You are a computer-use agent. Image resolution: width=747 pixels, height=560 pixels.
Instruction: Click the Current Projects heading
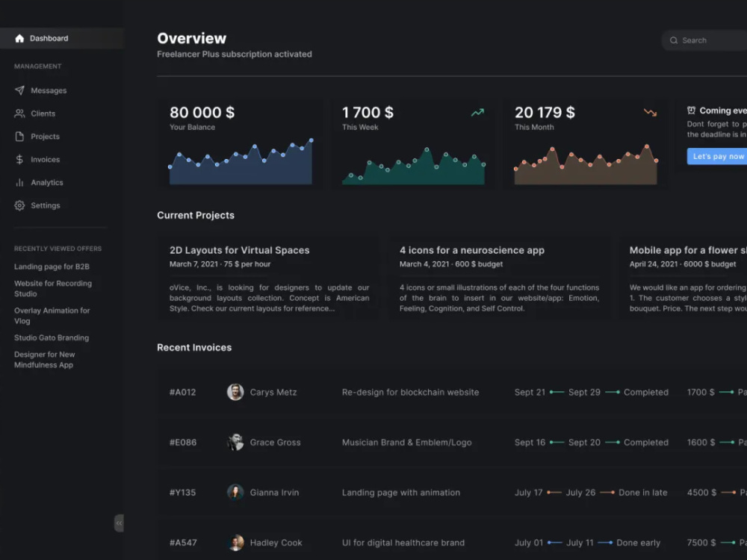[196, 215]
